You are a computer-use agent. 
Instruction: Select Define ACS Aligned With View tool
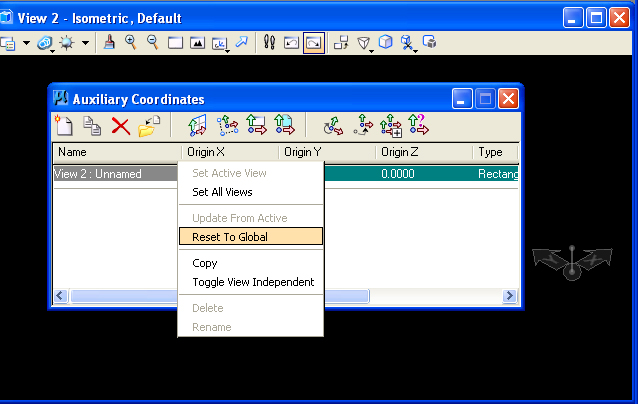256,124
